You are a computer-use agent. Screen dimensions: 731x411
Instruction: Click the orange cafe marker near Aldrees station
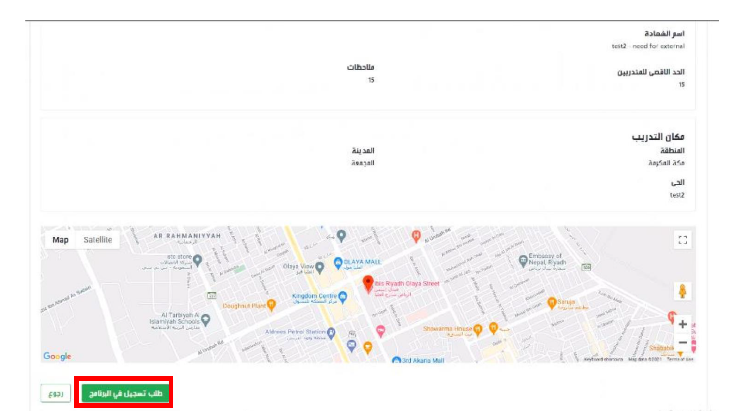coord(368,347)
